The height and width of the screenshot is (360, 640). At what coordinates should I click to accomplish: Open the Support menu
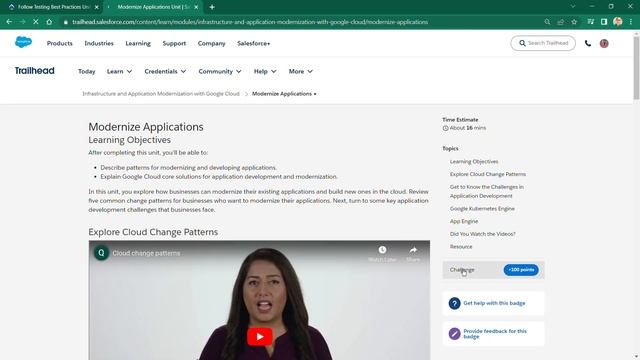click(x=174, y=43)
